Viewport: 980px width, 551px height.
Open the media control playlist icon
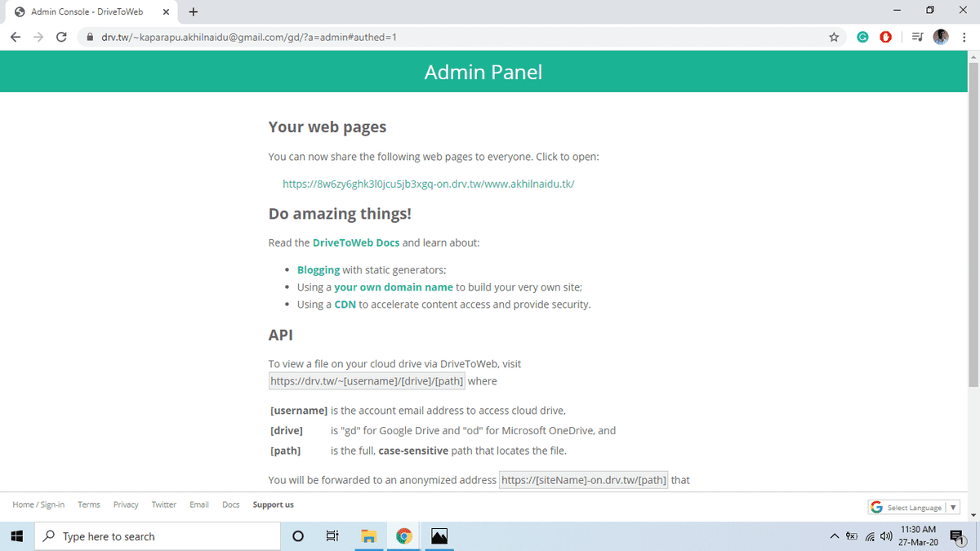[x=917, y=37]
